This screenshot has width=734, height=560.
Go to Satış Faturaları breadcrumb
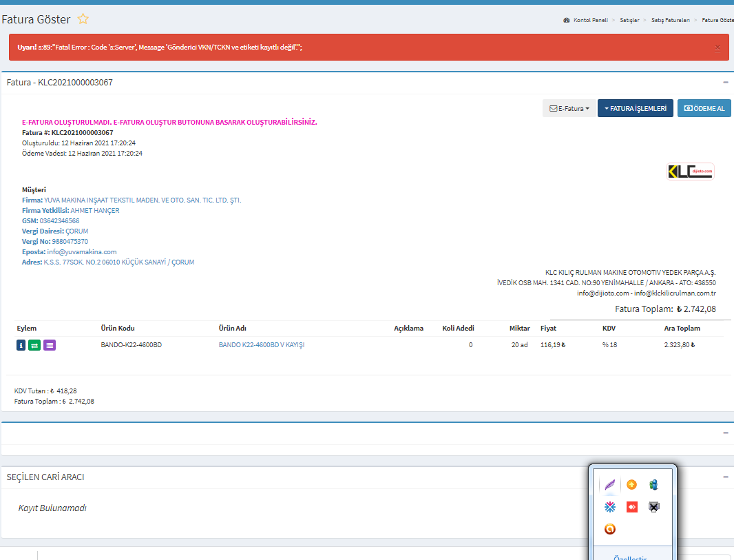click(671, 21)
